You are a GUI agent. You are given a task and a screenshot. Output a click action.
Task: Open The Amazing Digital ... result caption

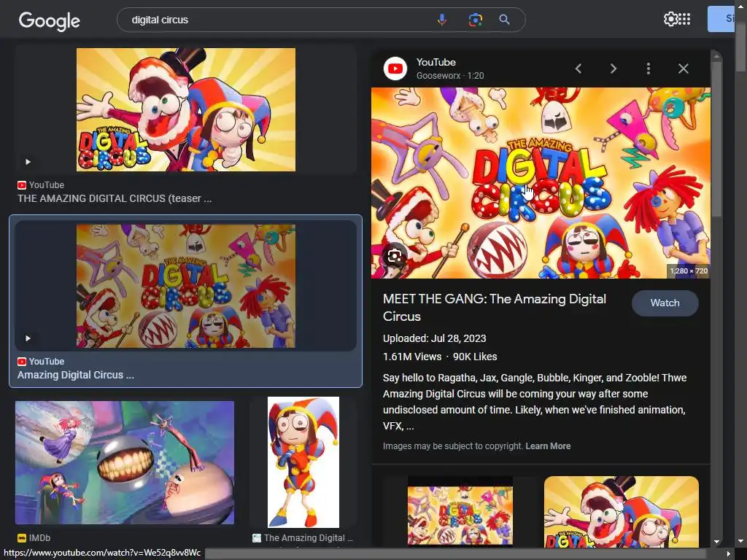pyautogui.click(x=309, y=538)
